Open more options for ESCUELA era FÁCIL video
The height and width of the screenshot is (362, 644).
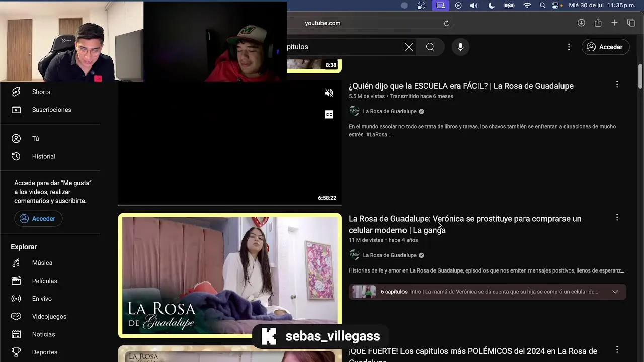pyautogui.click(x=617, y=85)
